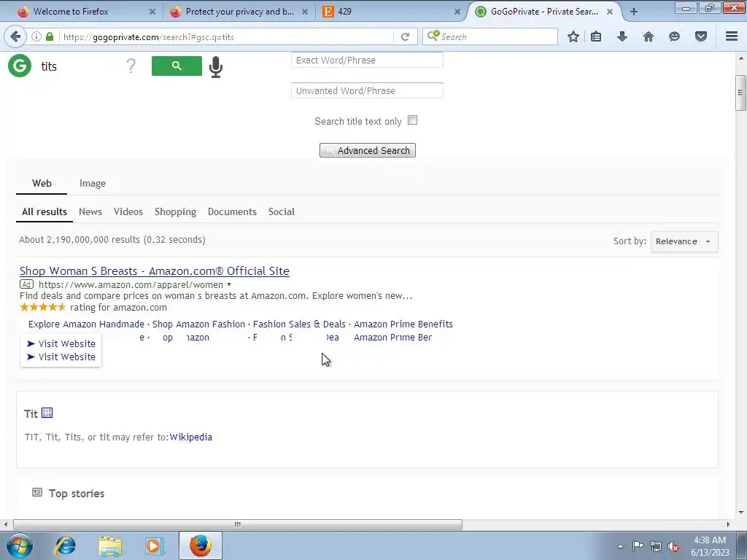Bookmark this page with the star icon
Screen dimensions: 747x560
[573, 36]
